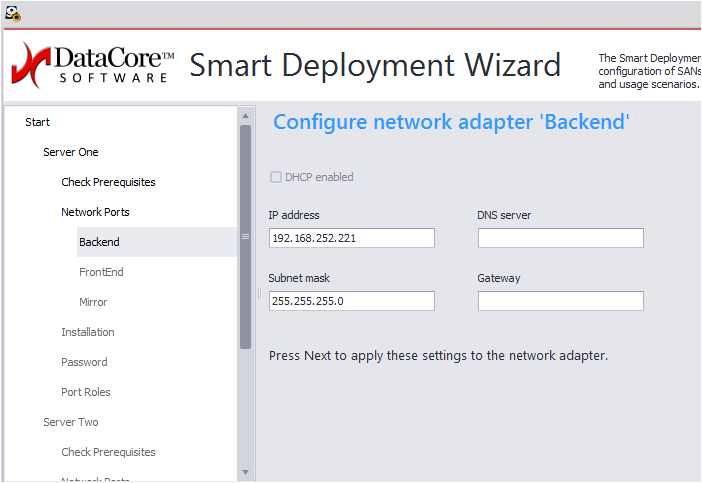Click the Subnet mask label
This screenshot has width=702, height=483.
[x=299, y=278]
